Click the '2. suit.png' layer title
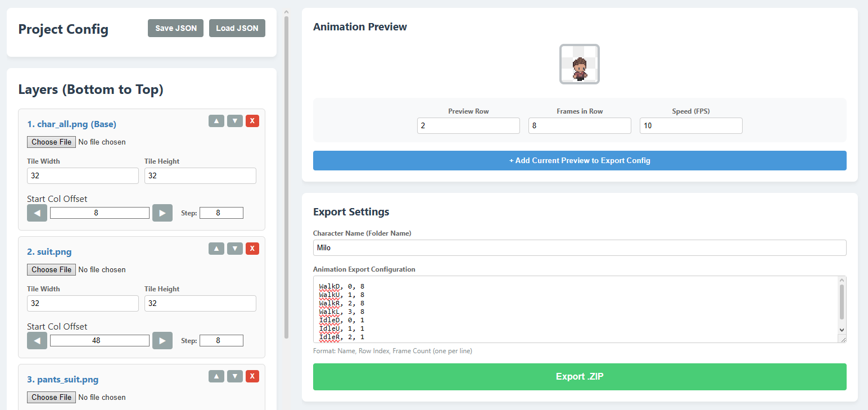868x410 pixels. [x=49, y=251]
